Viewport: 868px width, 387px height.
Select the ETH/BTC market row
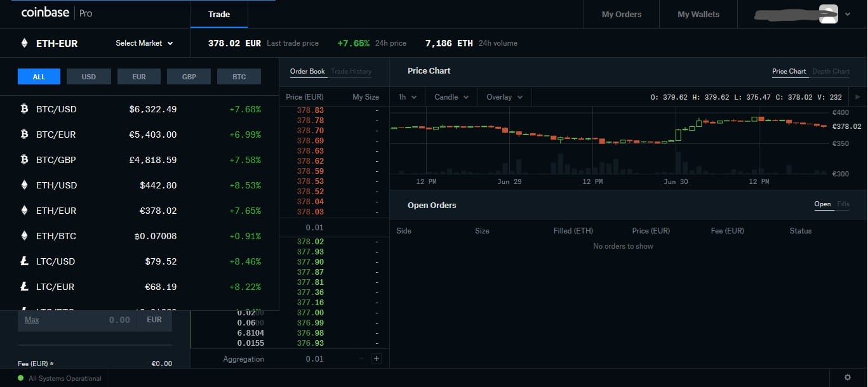coord(139,236)
